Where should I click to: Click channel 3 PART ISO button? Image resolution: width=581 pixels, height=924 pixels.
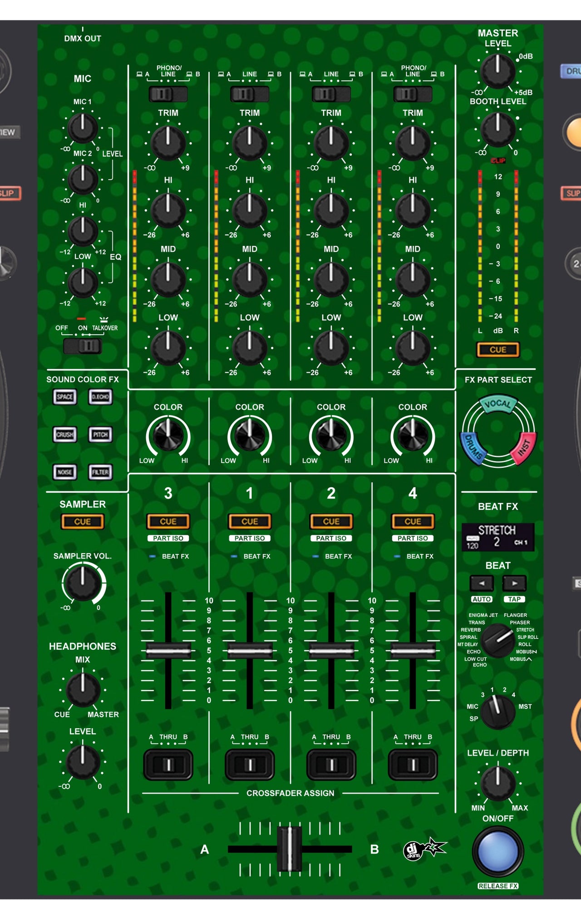(x=168, y=538)
